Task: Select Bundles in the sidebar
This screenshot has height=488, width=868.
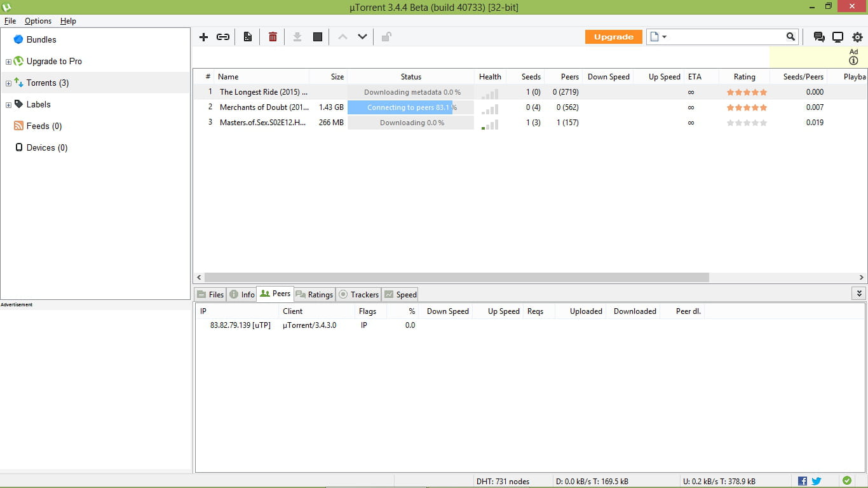Action: coord(41,39)
